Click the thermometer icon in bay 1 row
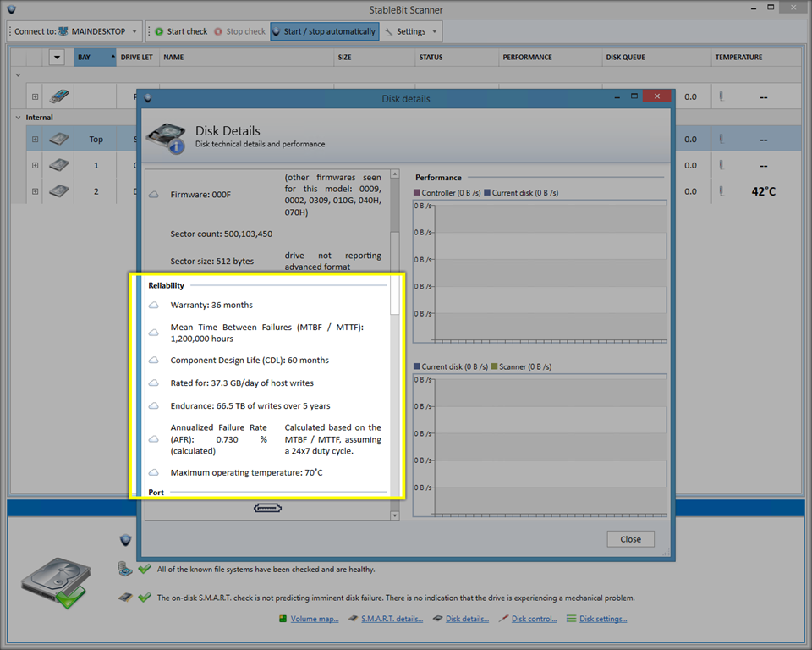Image resolution: width=812 pixels, height=650 pixels. coord(721,165)
